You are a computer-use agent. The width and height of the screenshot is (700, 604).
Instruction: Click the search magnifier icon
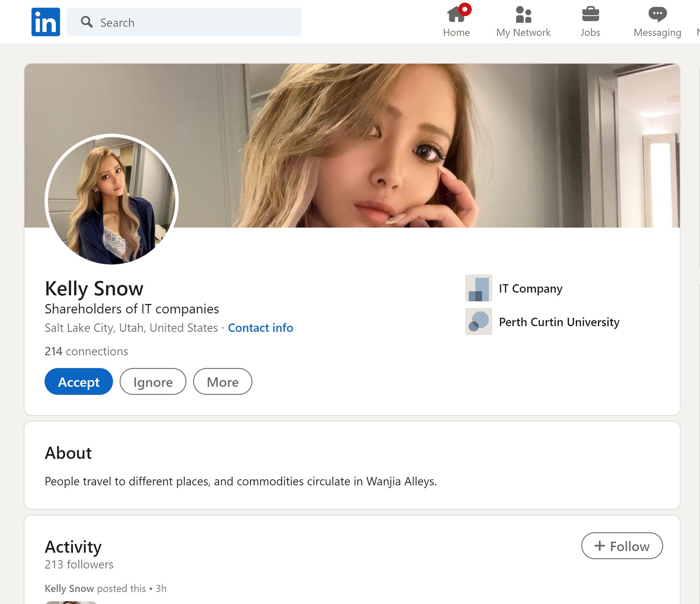pyautogui.click(x=86, y=22)
